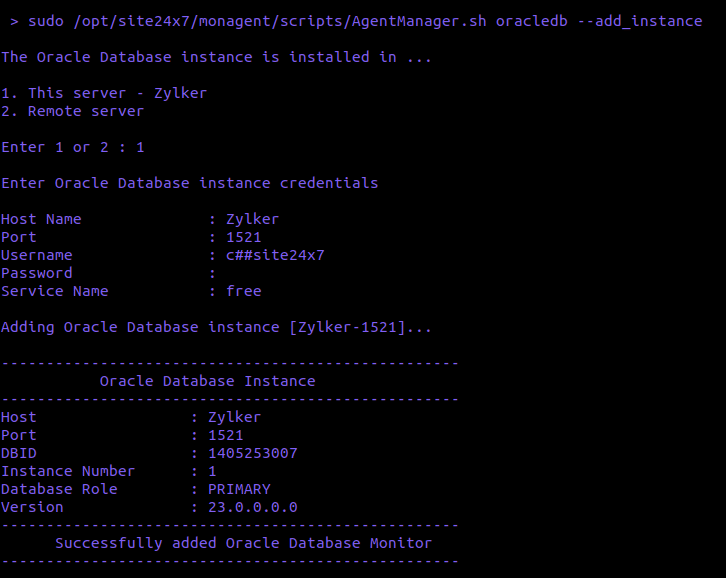Click the '[Zylker-1521]' instance name text

point(347,327)
